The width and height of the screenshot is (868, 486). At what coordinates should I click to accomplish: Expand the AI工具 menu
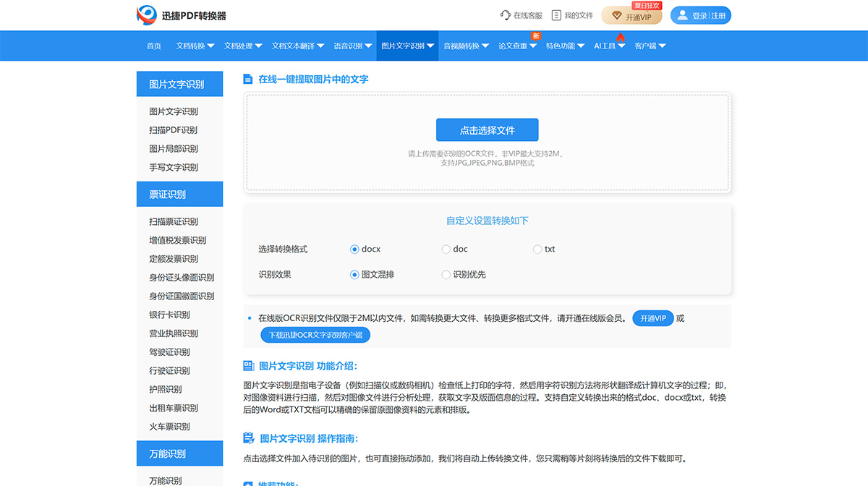click(605, 45)
